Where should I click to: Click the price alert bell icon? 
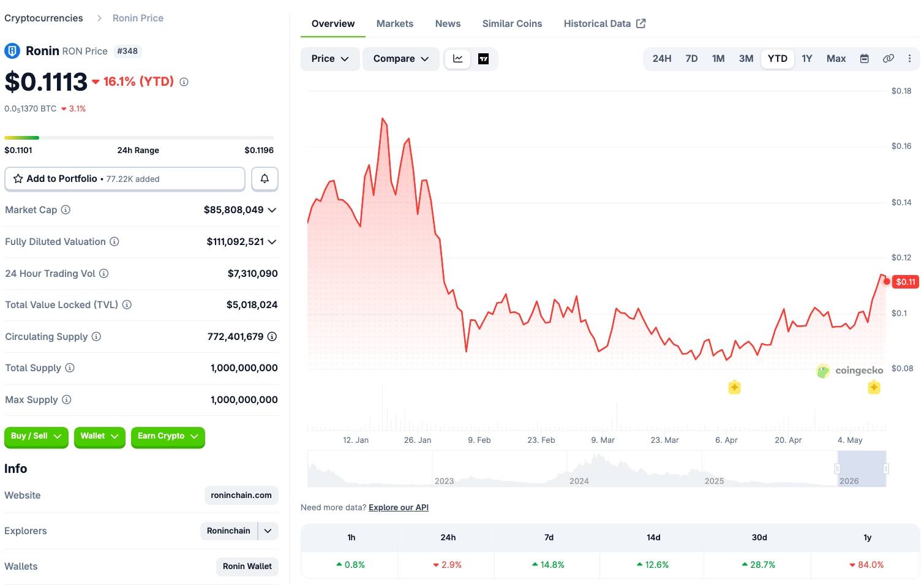[x=265, y=179]
